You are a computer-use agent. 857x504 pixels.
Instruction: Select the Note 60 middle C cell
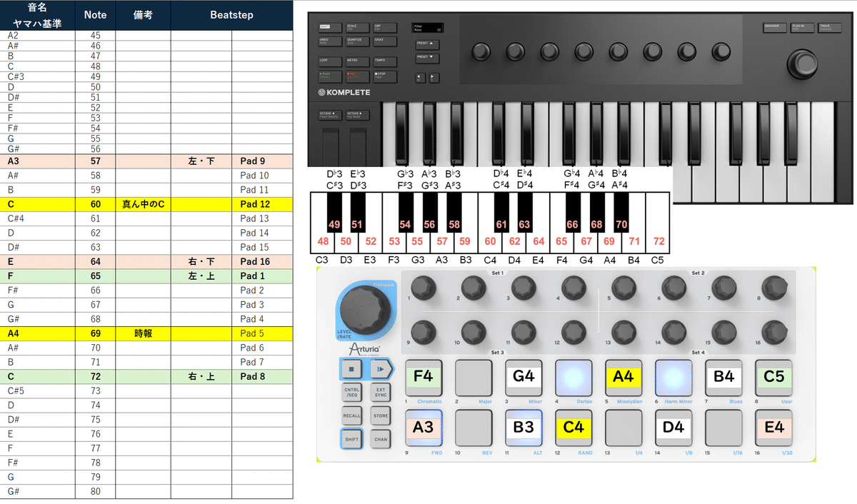(96, 204)
